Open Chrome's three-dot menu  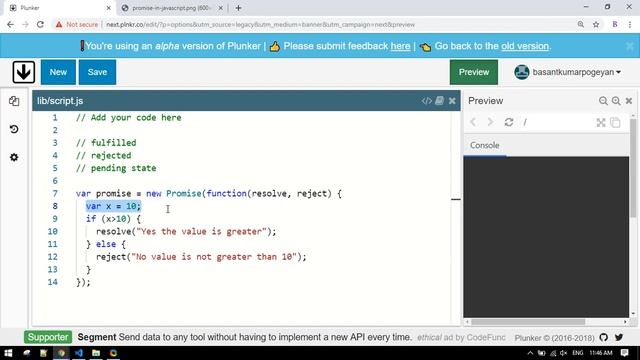pyautogui.click(x=630, y=24)
